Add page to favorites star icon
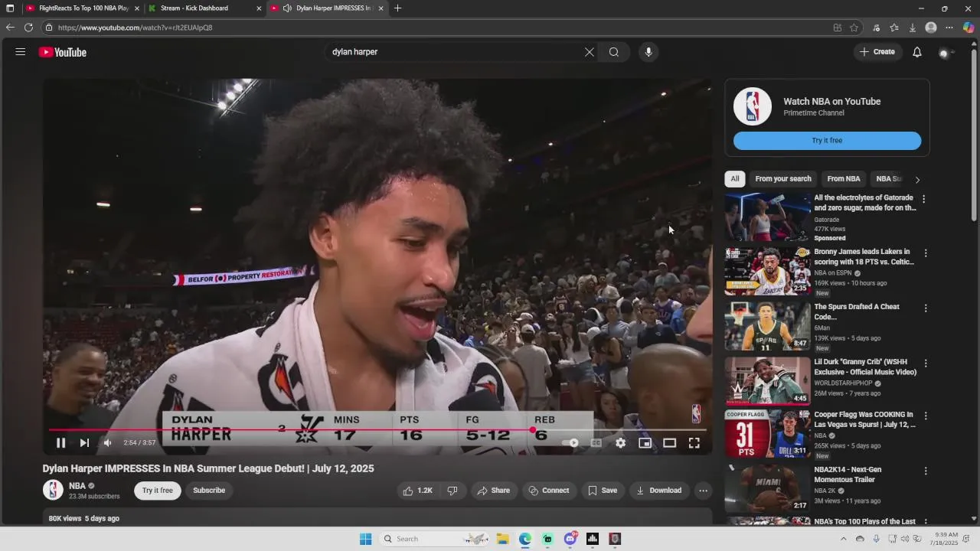This screenshot has width=980, height=551. point(854,28)
